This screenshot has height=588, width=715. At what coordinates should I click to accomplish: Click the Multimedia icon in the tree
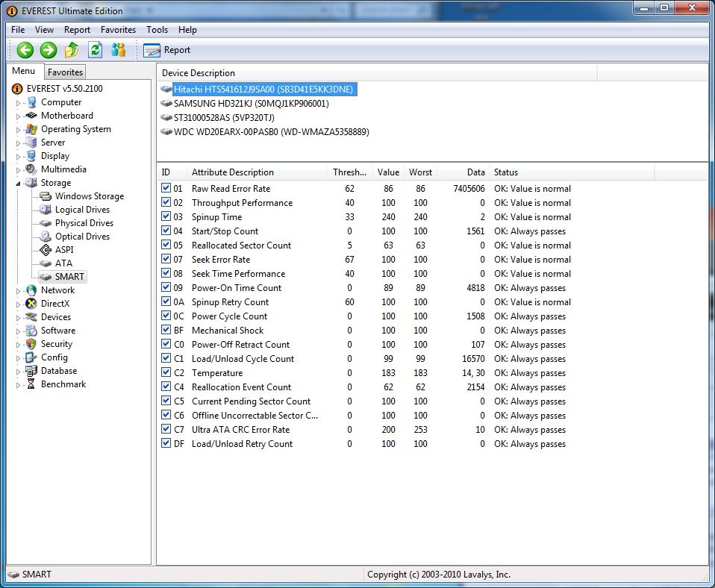[x=31, y=169]
